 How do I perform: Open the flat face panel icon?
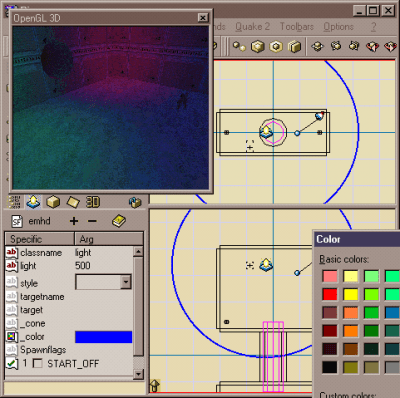73,202
